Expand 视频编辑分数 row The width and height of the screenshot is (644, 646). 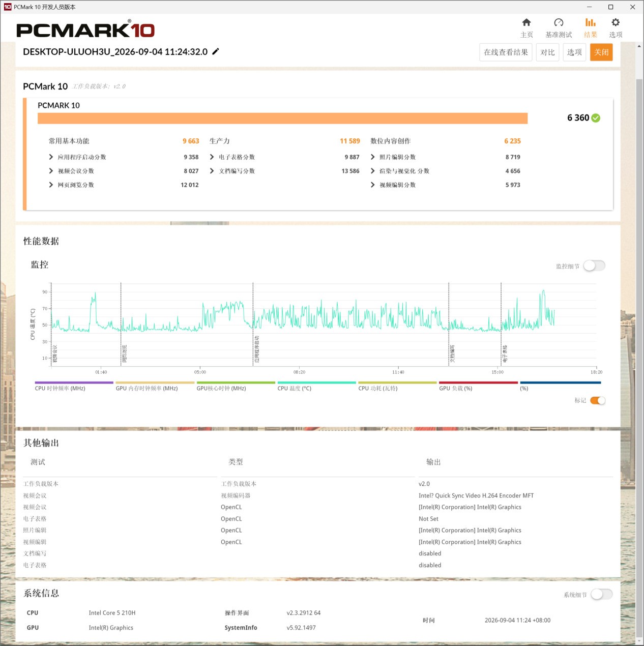372,185
